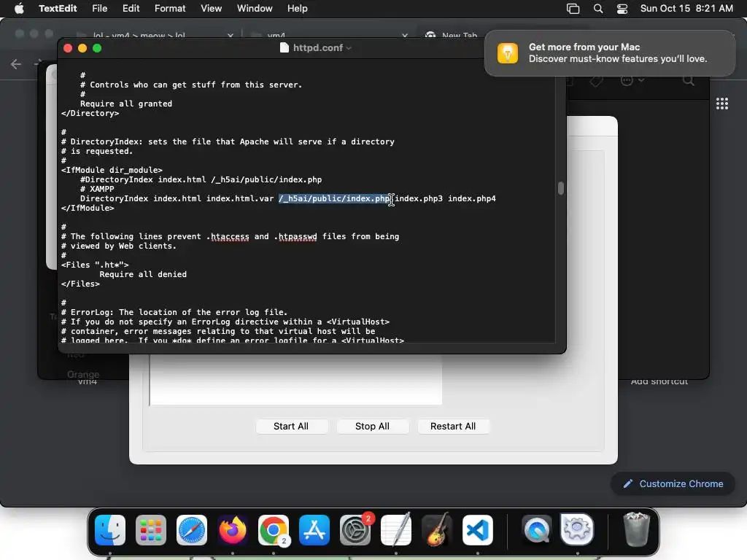Click XAMPP log text area
Screen dimensions: 747x560
coord(296,379)
